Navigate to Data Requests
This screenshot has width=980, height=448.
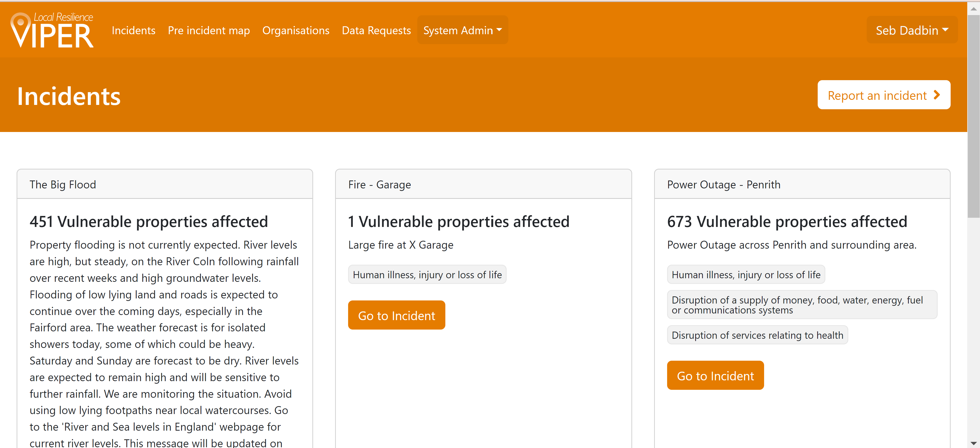[x=376, y=30]
